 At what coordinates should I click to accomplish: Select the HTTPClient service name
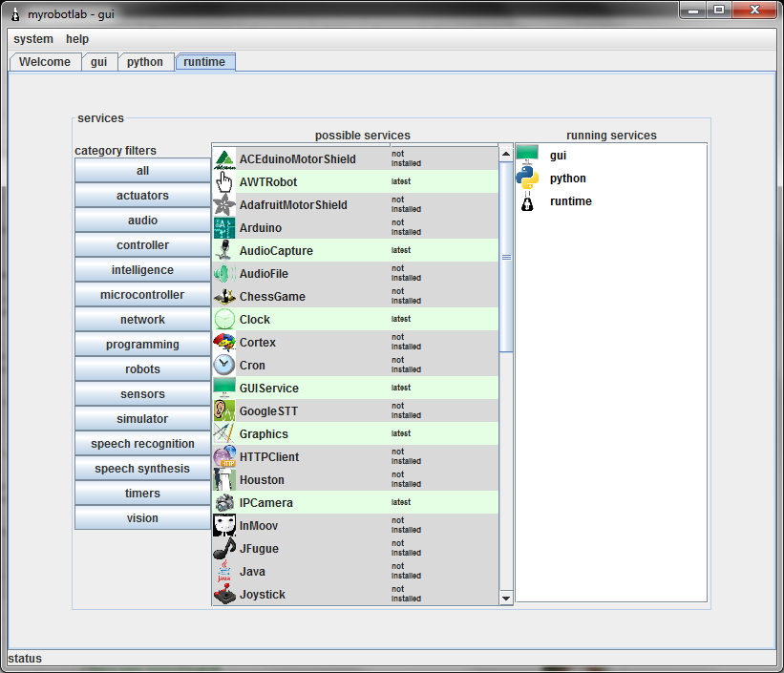tap(269, 457)
